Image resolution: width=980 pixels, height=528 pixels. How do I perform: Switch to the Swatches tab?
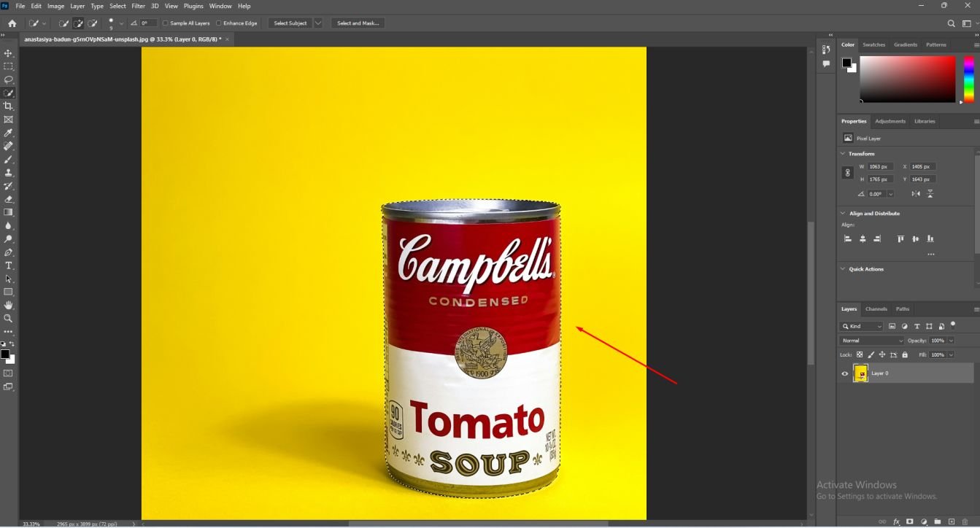coord(873,44)
